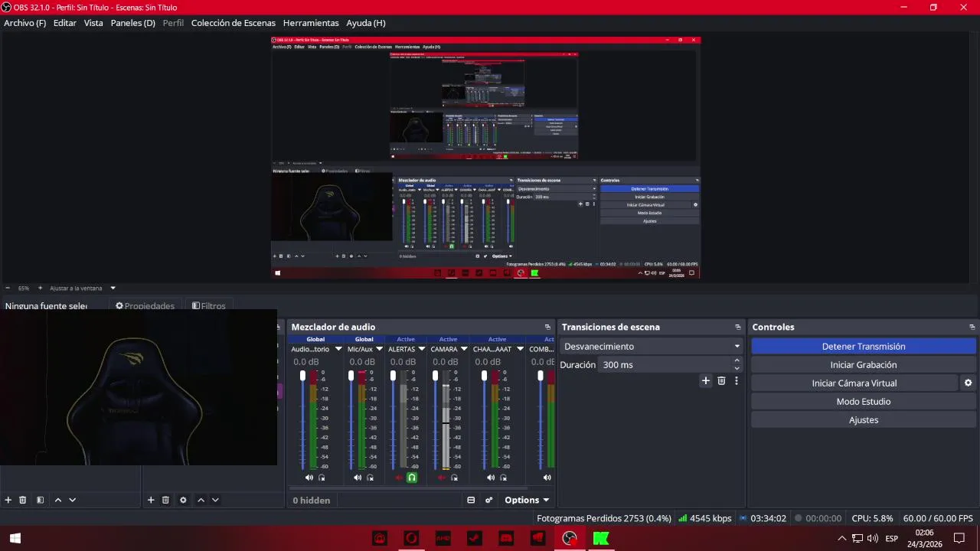Click Modo Estudio button
Viewport: 980px width, 551px height.
tap(864, 402)
